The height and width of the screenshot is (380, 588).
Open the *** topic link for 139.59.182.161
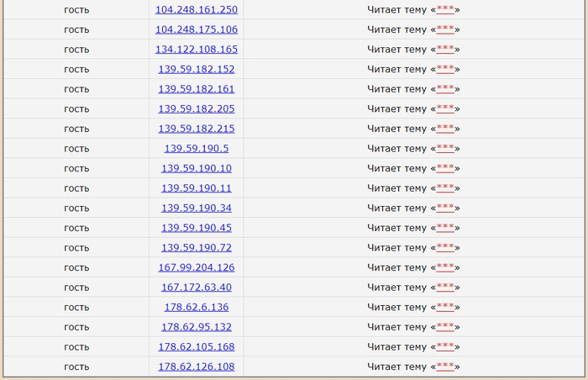[x=445, y=89]
